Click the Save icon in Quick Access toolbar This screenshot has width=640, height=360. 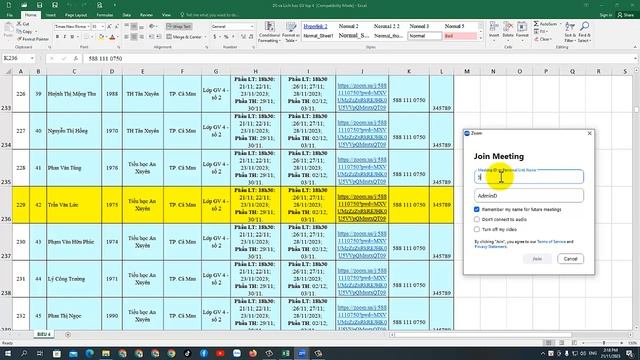[x=39, y=5]
